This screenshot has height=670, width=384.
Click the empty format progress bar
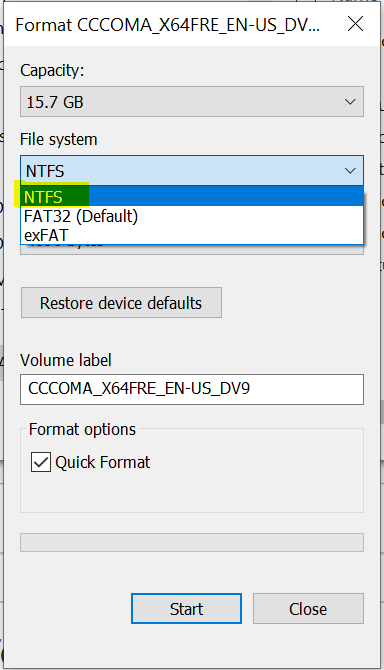coord(192,542)
